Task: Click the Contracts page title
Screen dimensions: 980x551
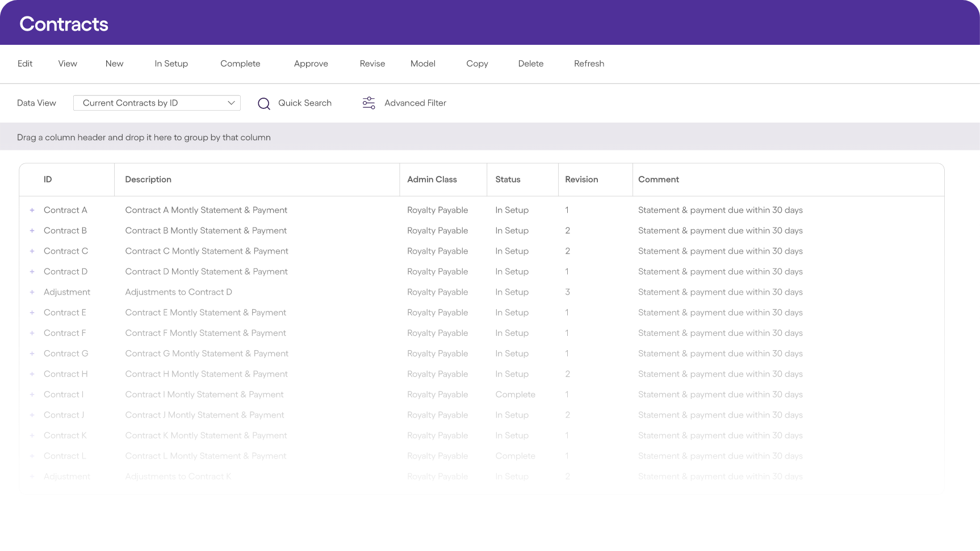Action: point(64,24)
